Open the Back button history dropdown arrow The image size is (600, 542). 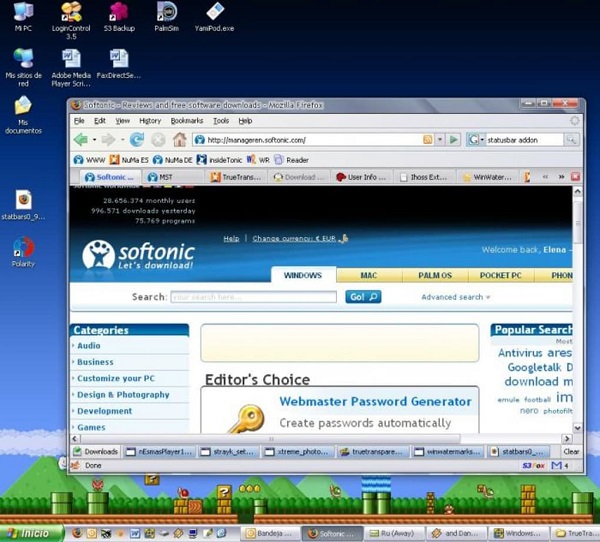pyautogui.click(x=95, y=140)
